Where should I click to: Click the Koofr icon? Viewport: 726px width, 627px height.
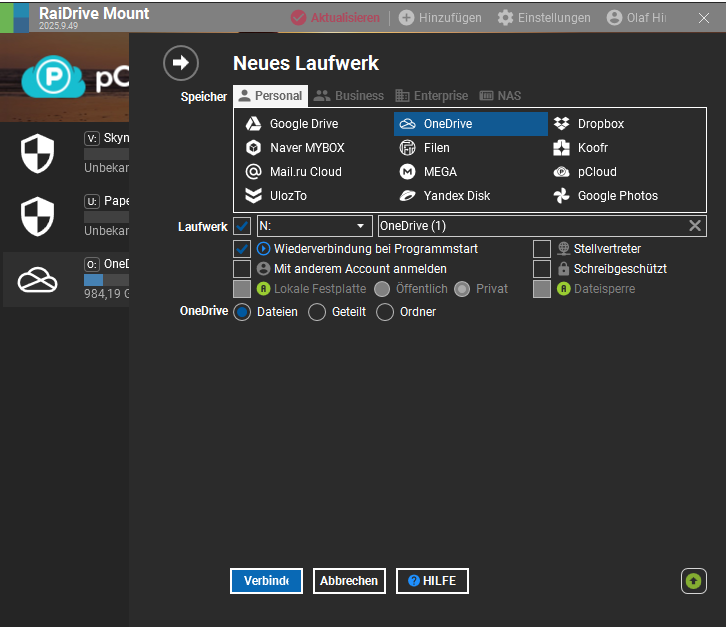[561, 148]
